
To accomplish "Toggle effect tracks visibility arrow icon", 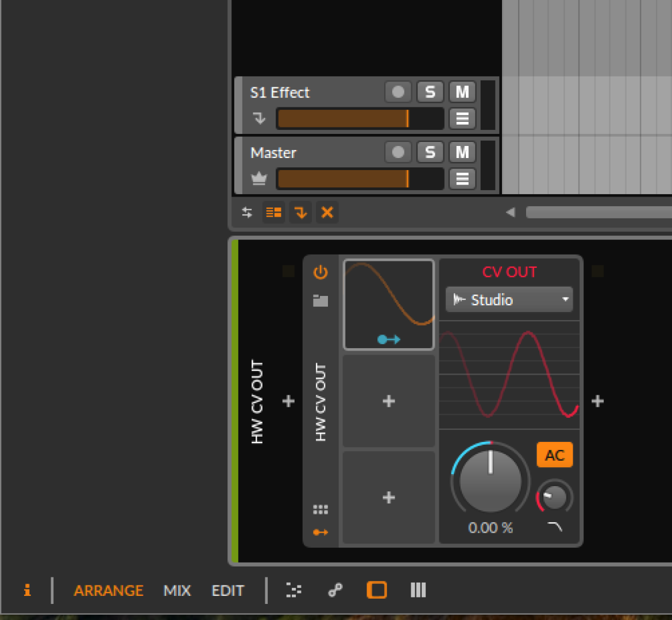I will pyautogui.click(x=300, y=212).
